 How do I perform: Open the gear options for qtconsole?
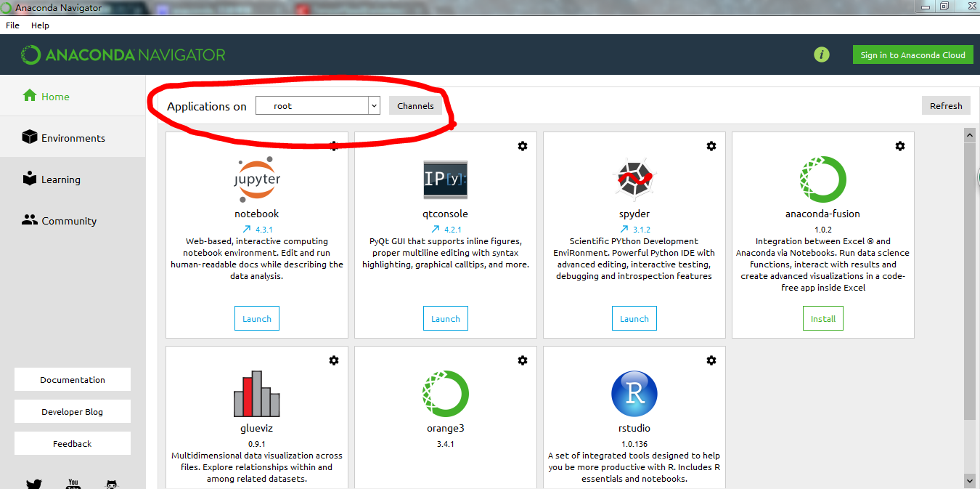coord(522,146)
